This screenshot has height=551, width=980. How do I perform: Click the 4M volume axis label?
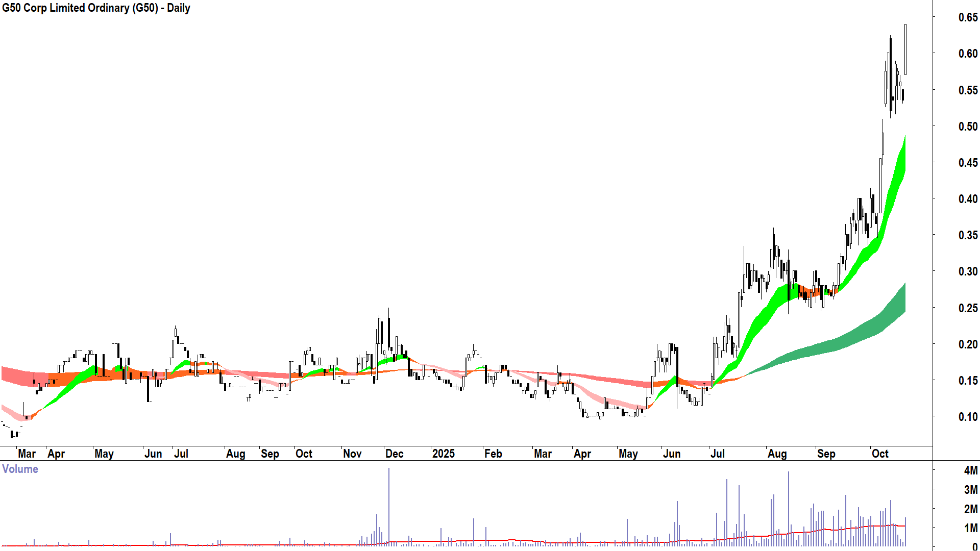(x=970, y=470)
